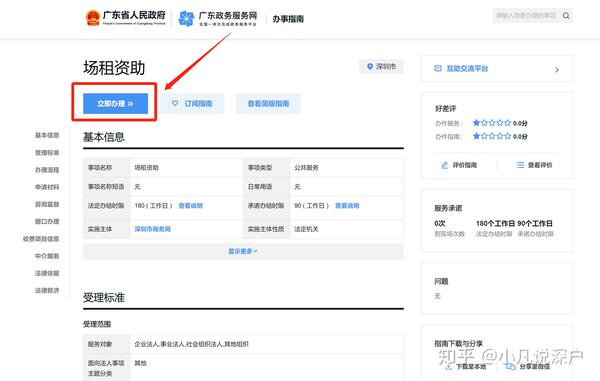The height and width of the screenshot is (381, 600).
Task: Go to 窗口办理 in the side navigation
Action: coord(47,221)
